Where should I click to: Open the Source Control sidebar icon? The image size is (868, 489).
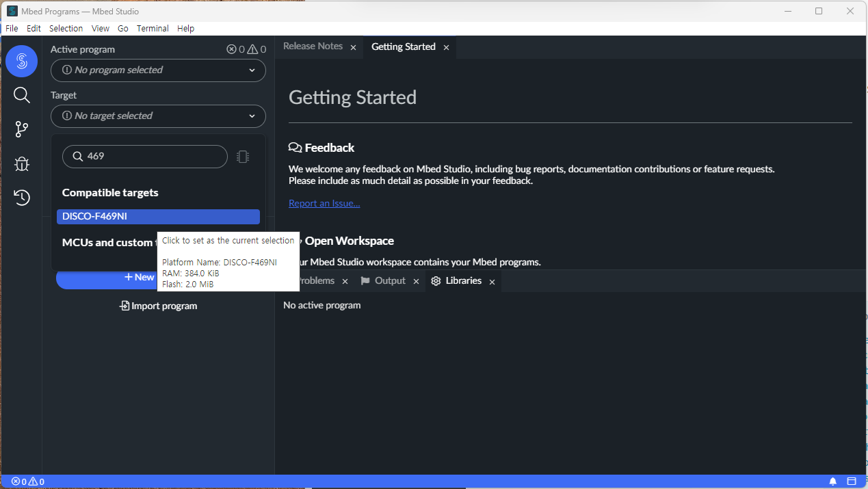pos(21,129)
